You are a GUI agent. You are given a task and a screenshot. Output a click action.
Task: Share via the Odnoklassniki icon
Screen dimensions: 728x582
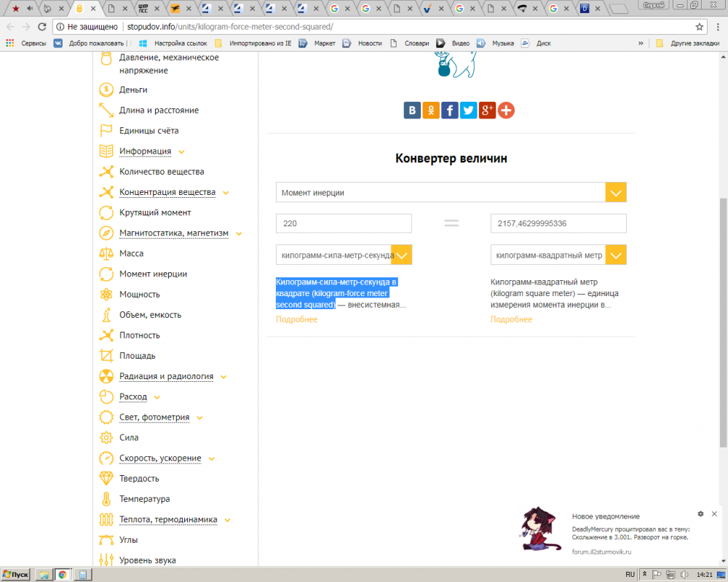431,110
